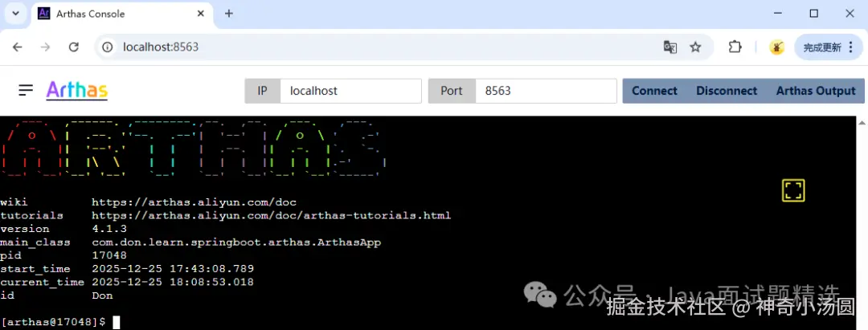Go forward to the next page

pyautogui.click(x=45, y=47)
